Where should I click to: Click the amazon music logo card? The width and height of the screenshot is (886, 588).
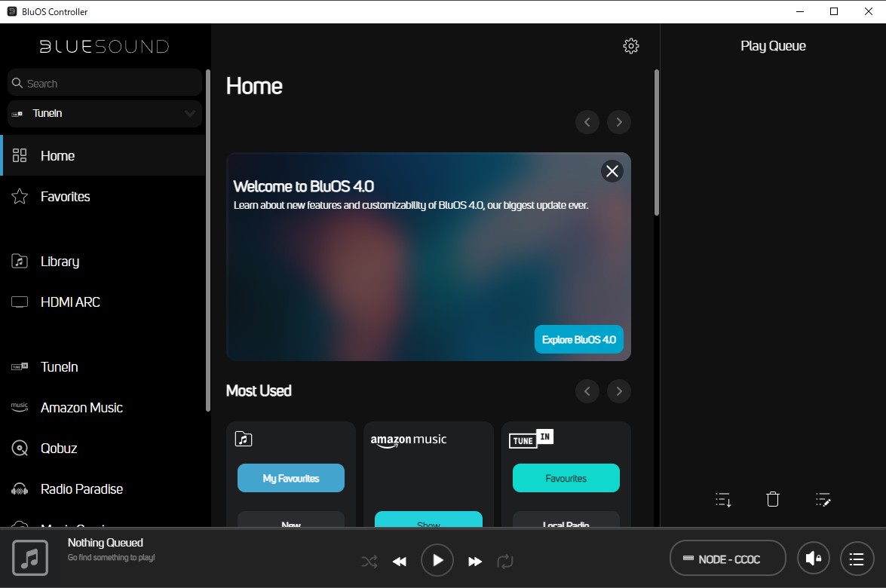[x=409, y=440]
